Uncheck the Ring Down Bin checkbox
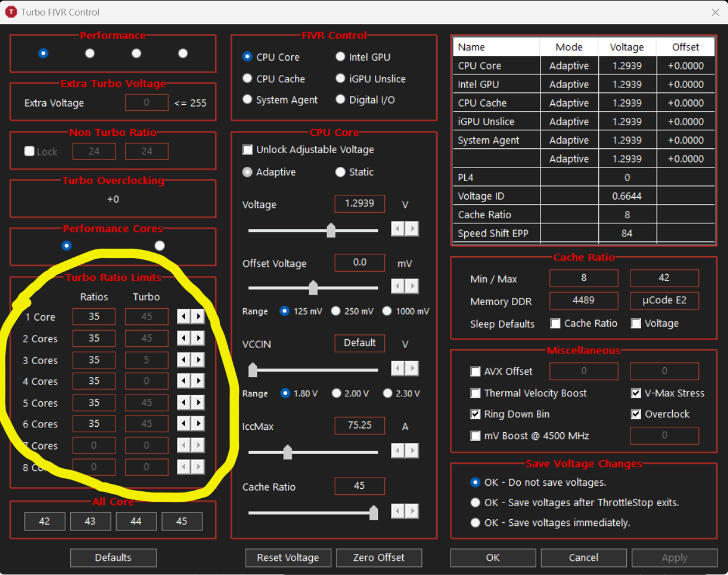The height and width of the screenshot is (575, 728). [475, 414]
